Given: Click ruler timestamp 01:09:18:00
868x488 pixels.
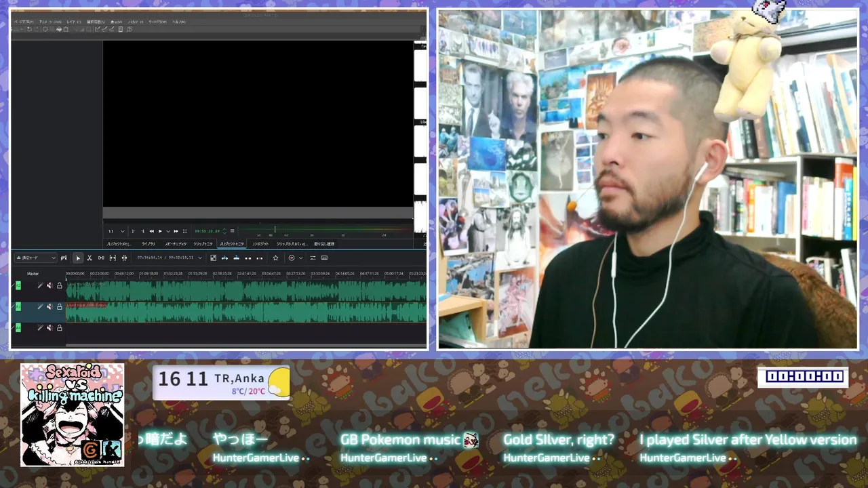Looking at the screenshot, I should (x=149, y=273).
